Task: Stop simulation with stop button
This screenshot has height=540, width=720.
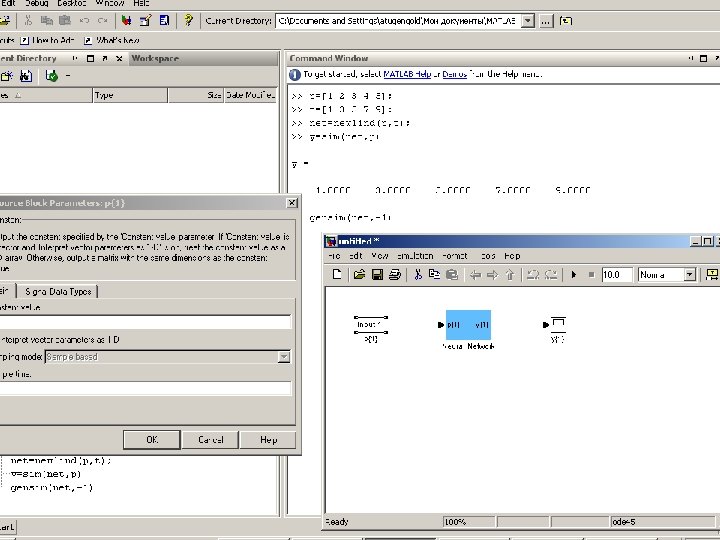Action: point(591,275)
